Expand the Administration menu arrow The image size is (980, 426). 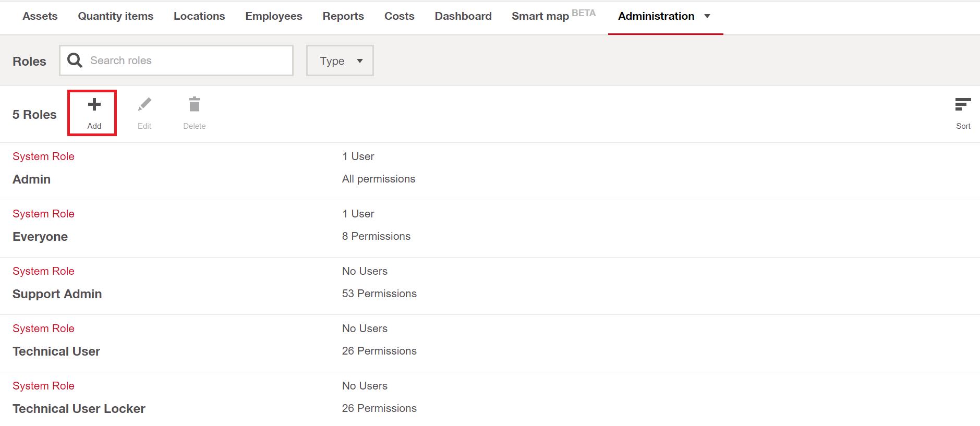707,16
